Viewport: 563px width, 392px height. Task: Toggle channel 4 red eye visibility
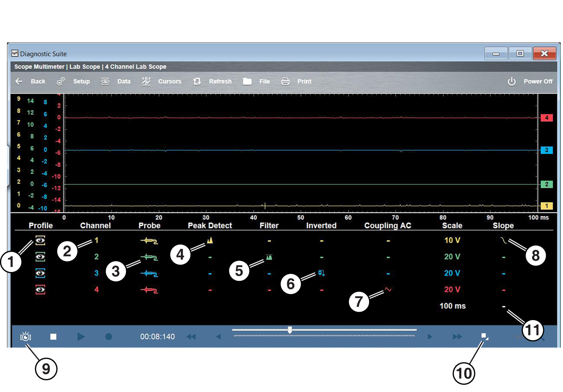[x=40, y=289]
